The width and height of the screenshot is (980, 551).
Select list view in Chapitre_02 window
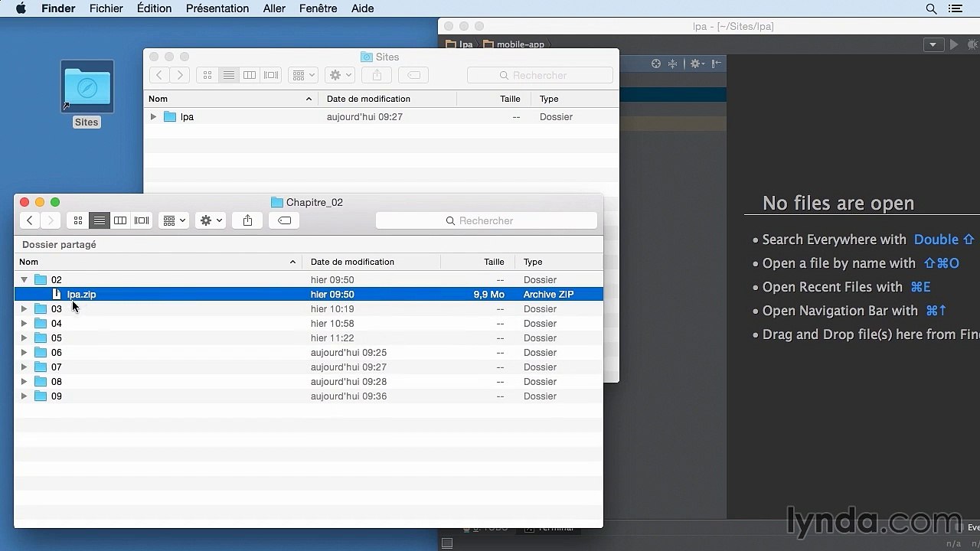pyautogui.click(x=100, y=220)
